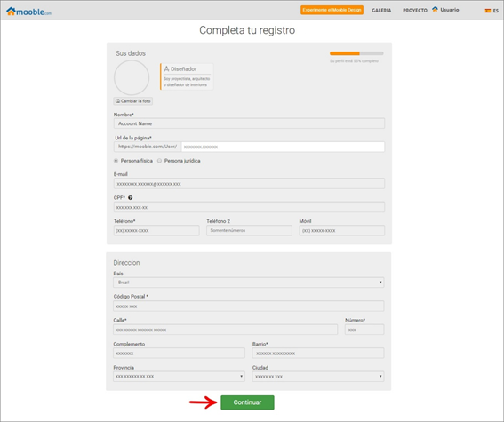
Task: Click the CPF help question mark icon
Action: pos(130,197)
